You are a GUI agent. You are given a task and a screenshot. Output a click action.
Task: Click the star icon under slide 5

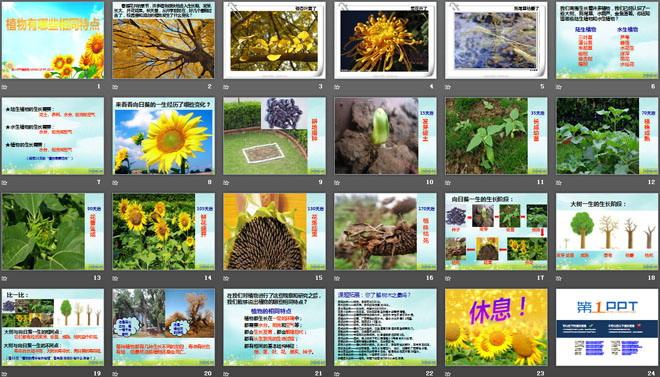tap(448, 87)
